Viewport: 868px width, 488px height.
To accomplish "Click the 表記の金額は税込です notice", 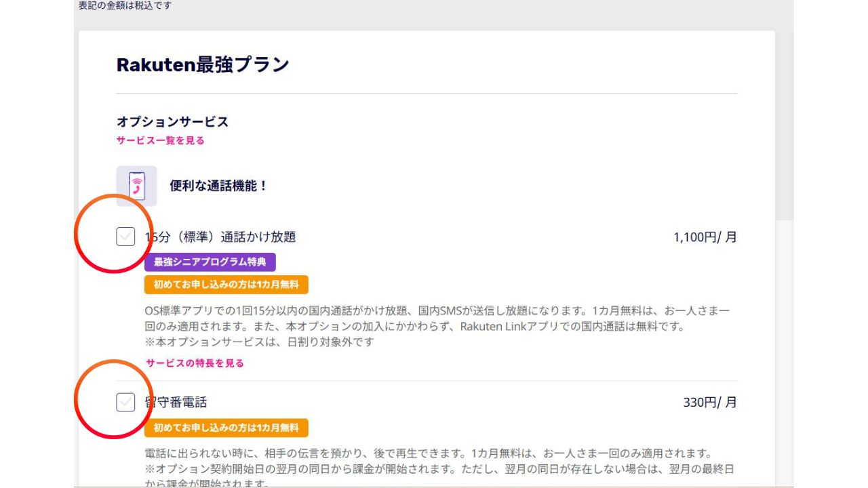I will click(125, 5).
